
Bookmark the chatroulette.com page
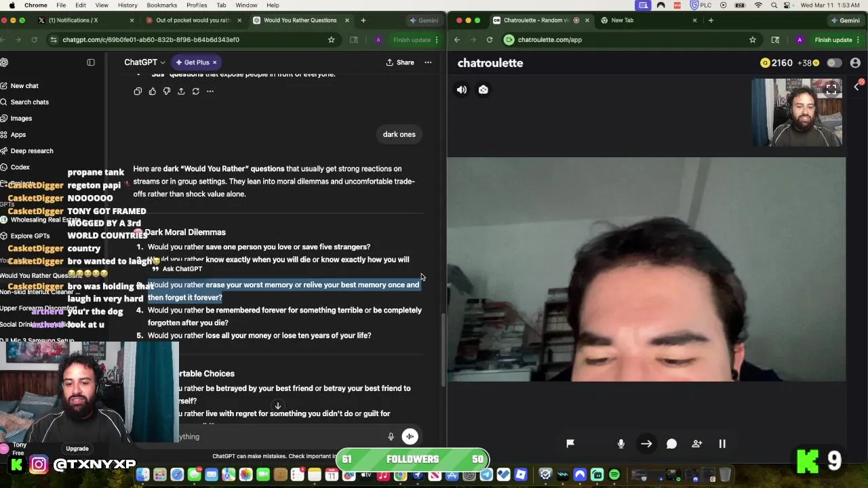click(753, 40)
